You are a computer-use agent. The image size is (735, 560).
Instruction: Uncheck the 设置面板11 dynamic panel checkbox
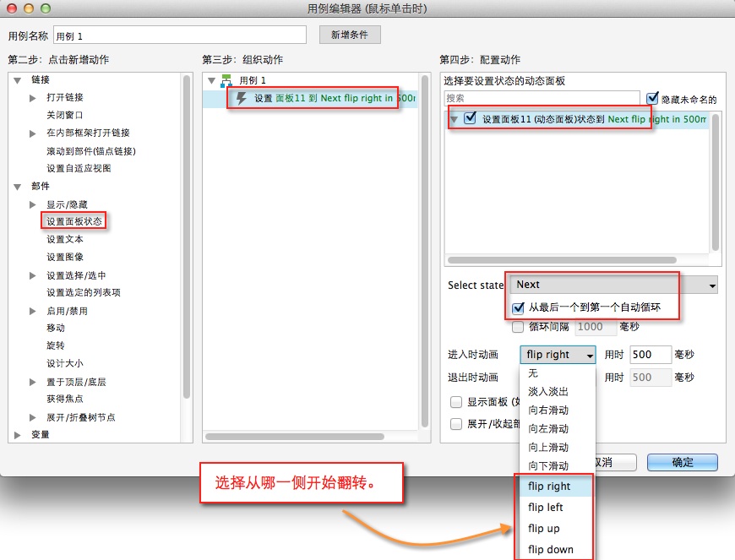point(470,119)
